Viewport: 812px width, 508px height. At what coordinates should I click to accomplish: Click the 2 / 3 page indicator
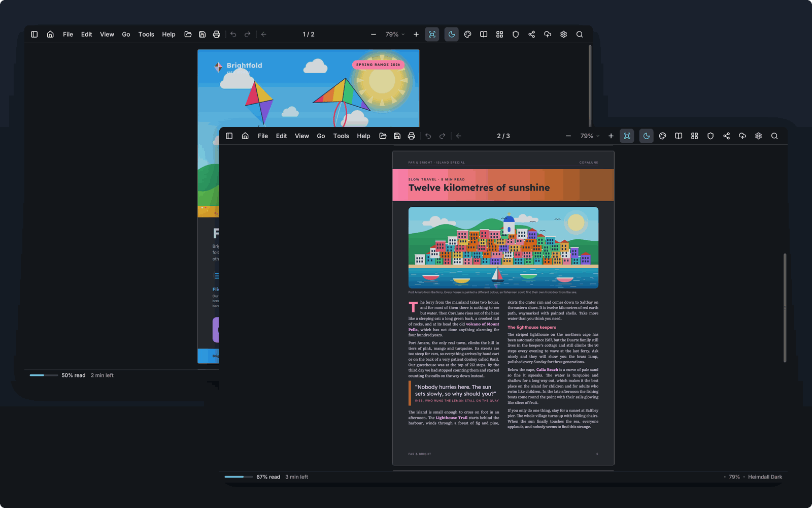coord(503,136)
